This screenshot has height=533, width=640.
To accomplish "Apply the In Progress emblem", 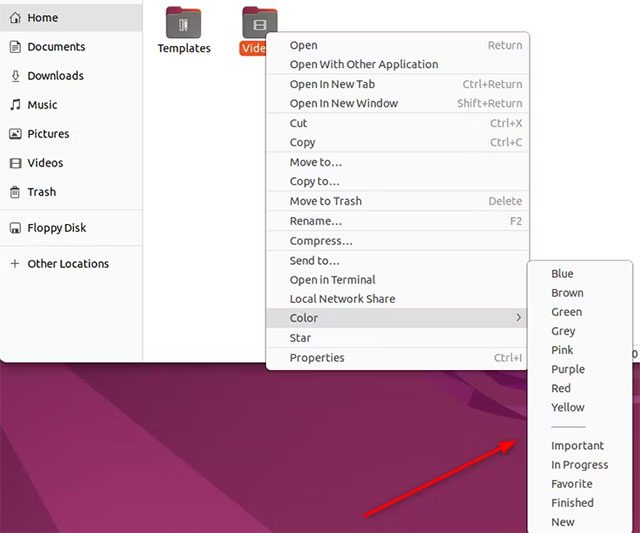I will (x=580, y=464).
